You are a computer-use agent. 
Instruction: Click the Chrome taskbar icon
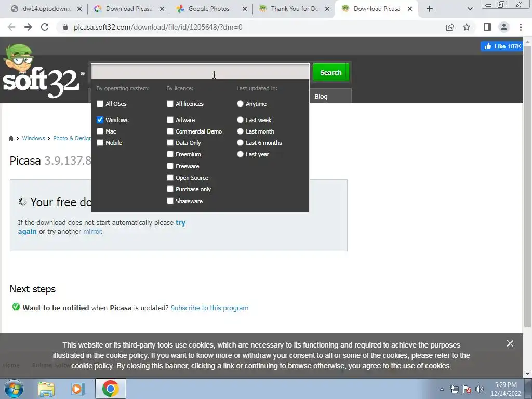(x=110, y=389)
